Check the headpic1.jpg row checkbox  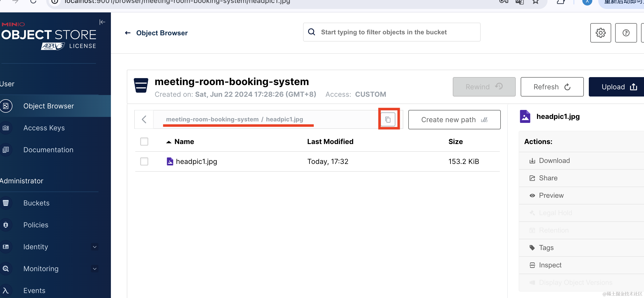144,161
